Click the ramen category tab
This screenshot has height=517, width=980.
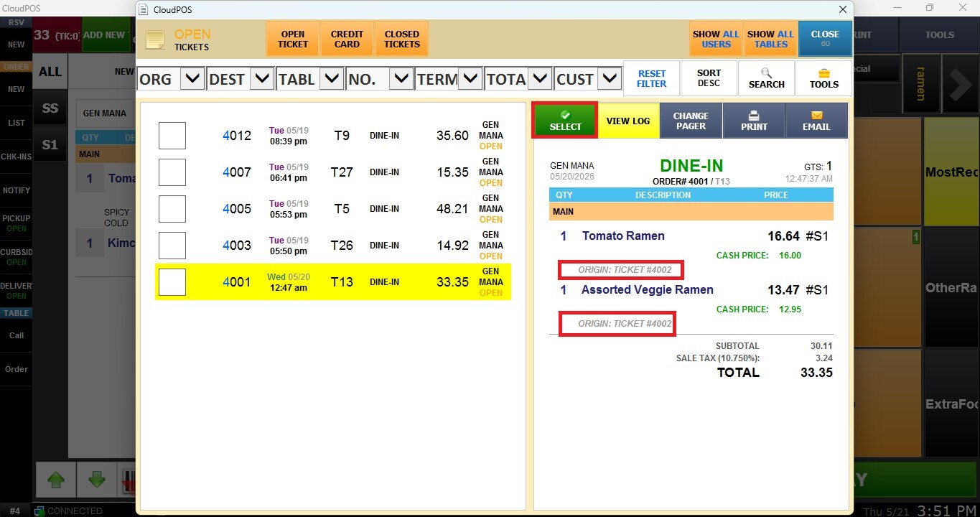tap(921, 84)
